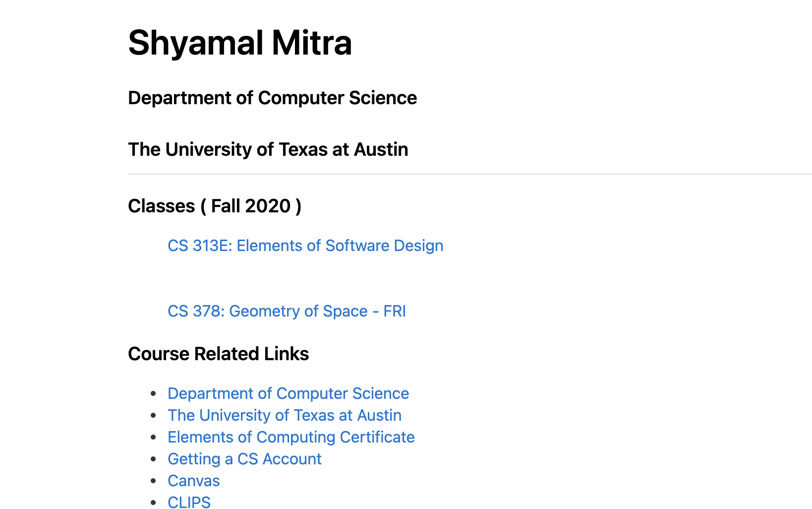The height and width of the screenshot is (509, 812).
Task: Click The University of Texas at Austin heading
Action: tap(268, 149)
